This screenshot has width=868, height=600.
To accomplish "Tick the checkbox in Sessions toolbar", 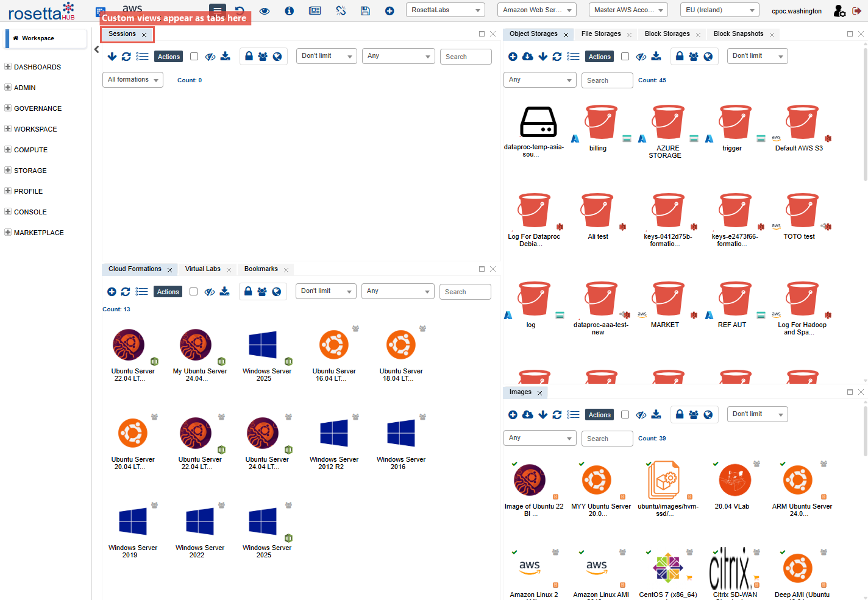I will tap(194, 57).
